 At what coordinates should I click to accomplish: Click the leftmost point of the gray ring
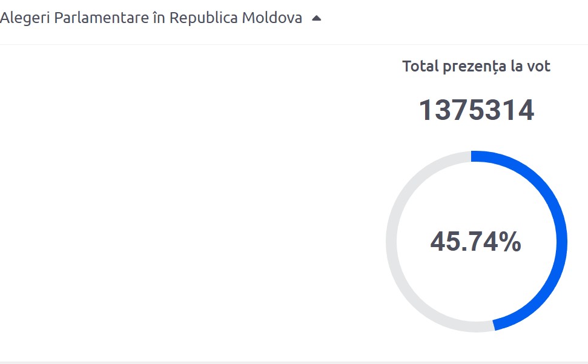click(x=391, y=242)
